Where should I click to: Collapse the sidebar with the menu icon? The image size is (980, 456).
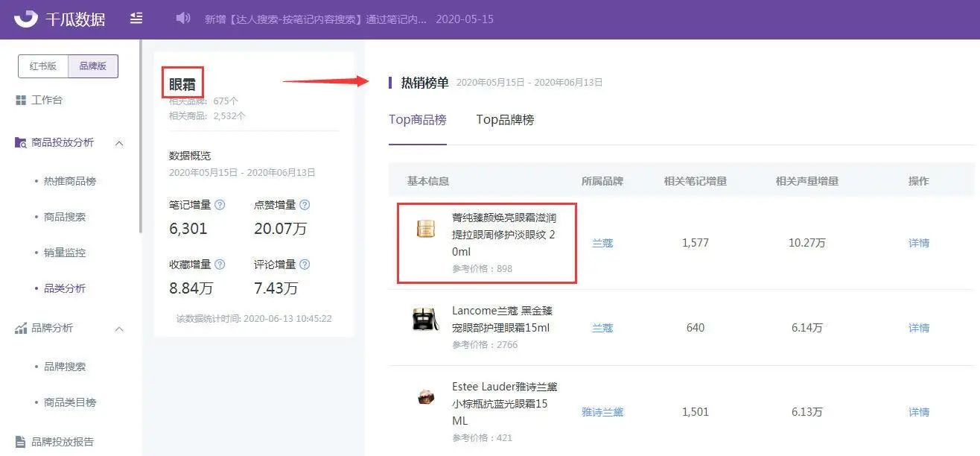point(136,18)
